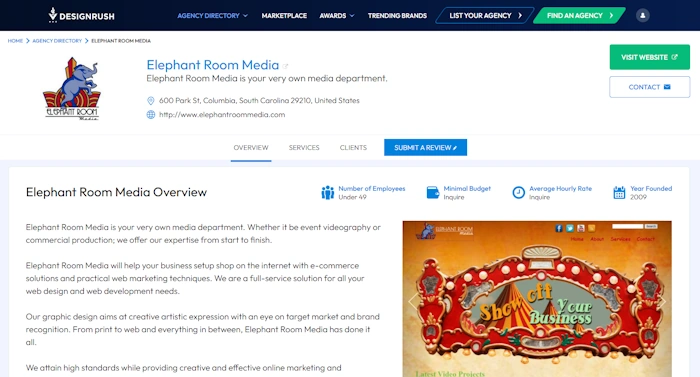Click List Your Agency button
Image resolution: width=700 pixels, height=377 pixels.
coord(485,16)
